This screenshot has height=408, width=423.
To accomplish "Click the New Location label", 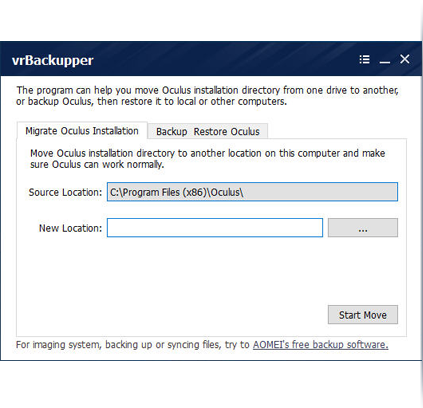I will [x=70, y=228].
